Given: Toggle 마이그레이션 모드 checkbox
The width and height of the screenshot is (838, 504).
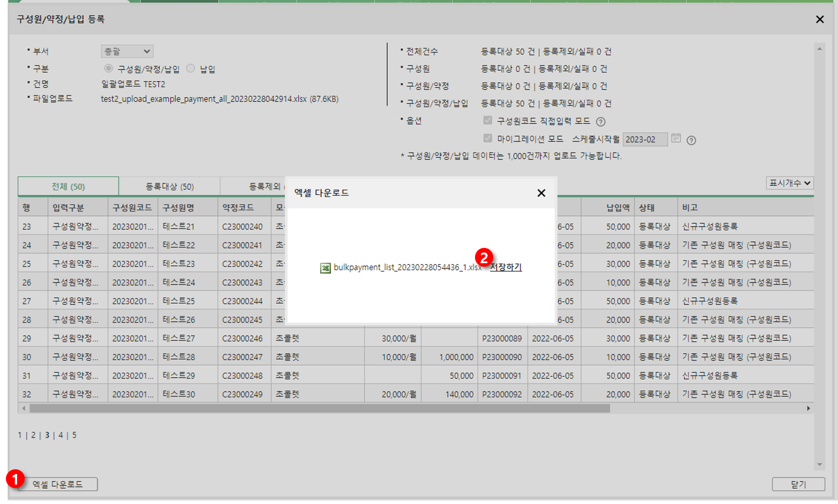Looking at the screenshot, I should pos(487,138).
